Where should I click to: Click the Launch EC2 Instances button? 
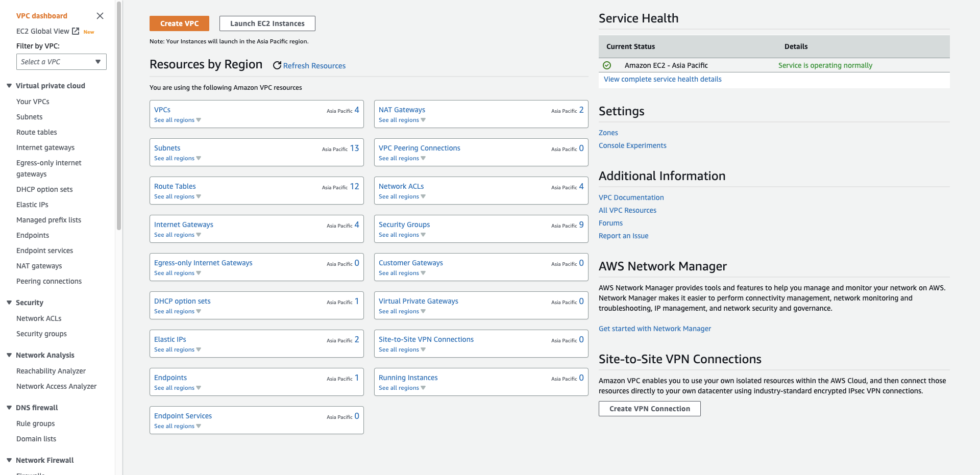coord(267,23)
